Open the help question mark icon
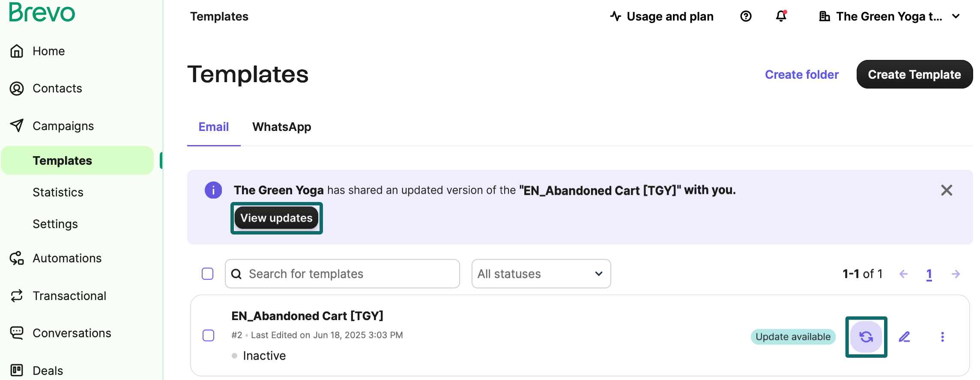The height and width of the screenshot is (380, 980). point(746,16)
